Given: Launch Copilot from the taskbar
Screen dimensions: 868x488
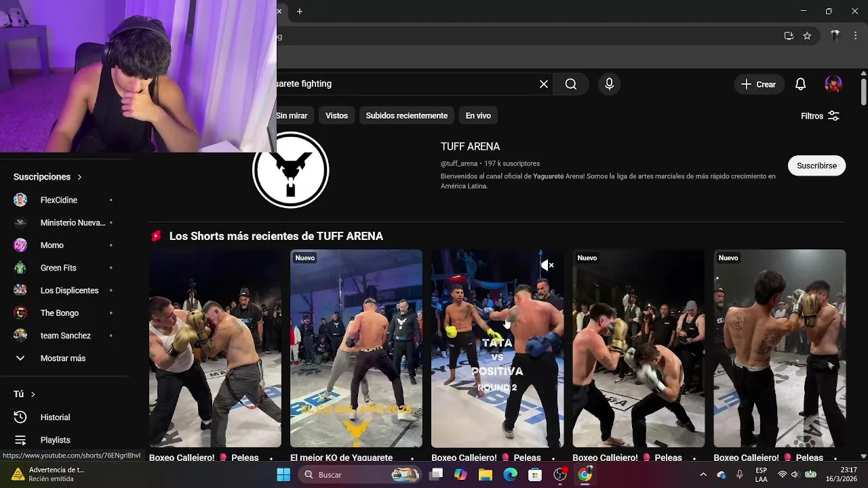Looking at the screenshot, I should 461,474.
